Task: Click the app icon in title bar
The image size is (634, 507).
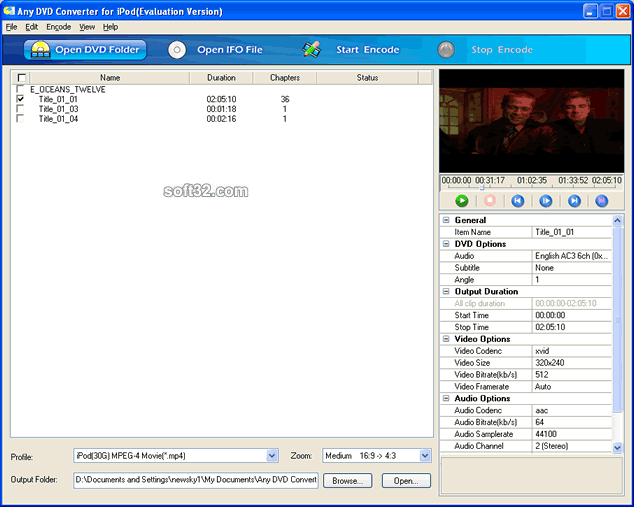Action: 8,11
